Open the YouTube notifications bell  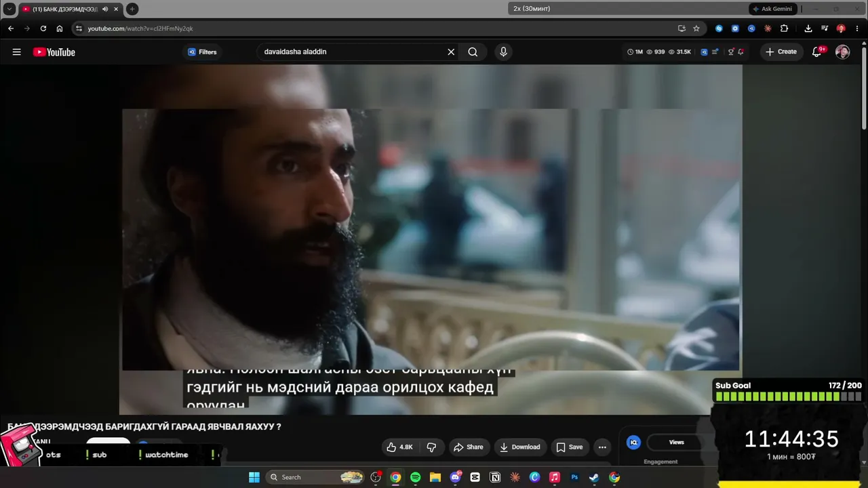818,52
